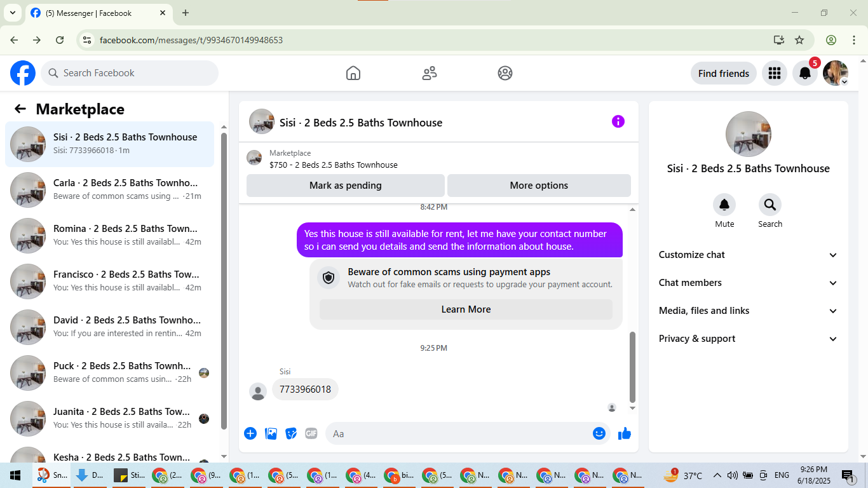Click the chat header Sisi townhouse title

point(361,123)
